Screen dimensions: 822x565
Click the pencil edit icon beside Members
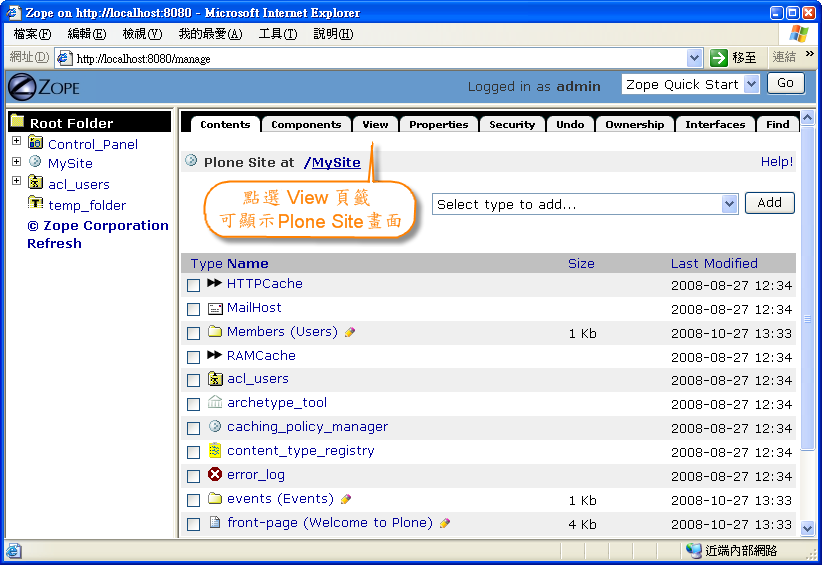click(350, 332)
